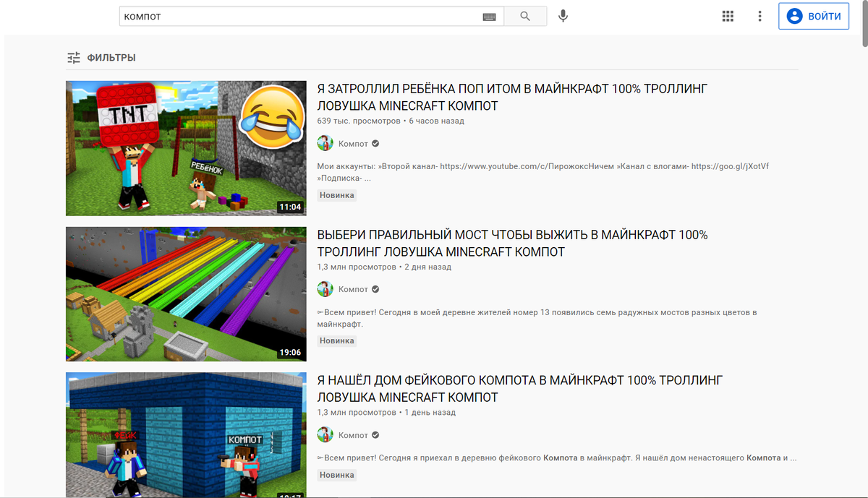This screenshot has height=498, width=868.
Task: Click description starting Мои аккаунты: »Второй канал
Action: pyautogui.click(x=543, y=171)
